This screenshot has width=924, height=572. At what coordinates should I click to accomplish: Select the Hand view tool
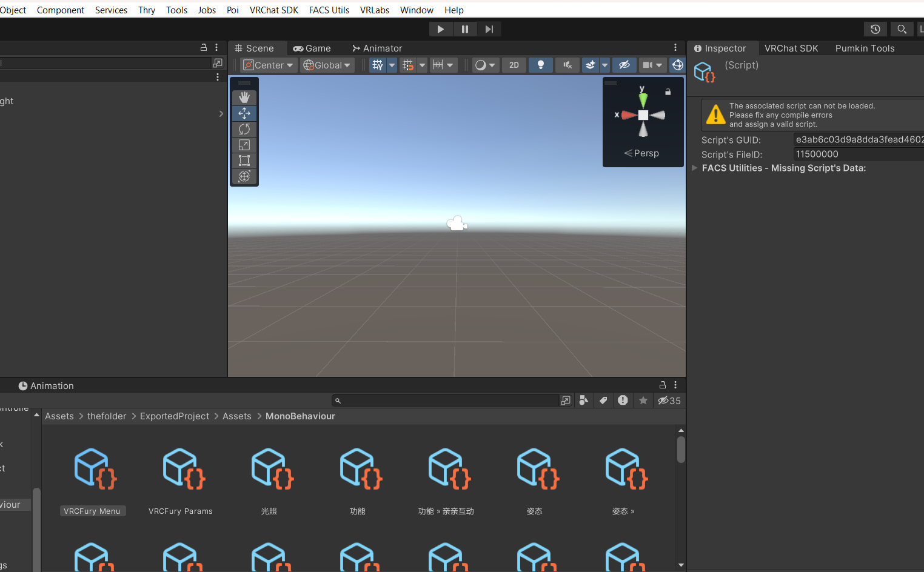[244, 98]
